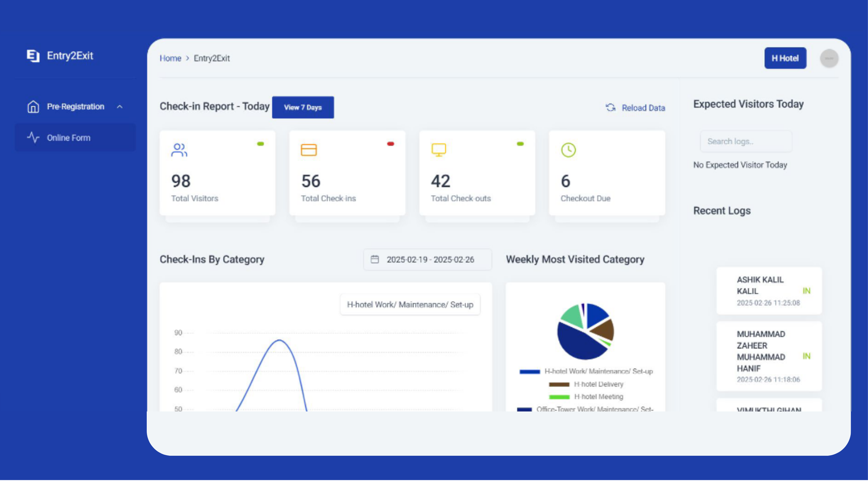Click the Checkout Due label

coord(585,198)
